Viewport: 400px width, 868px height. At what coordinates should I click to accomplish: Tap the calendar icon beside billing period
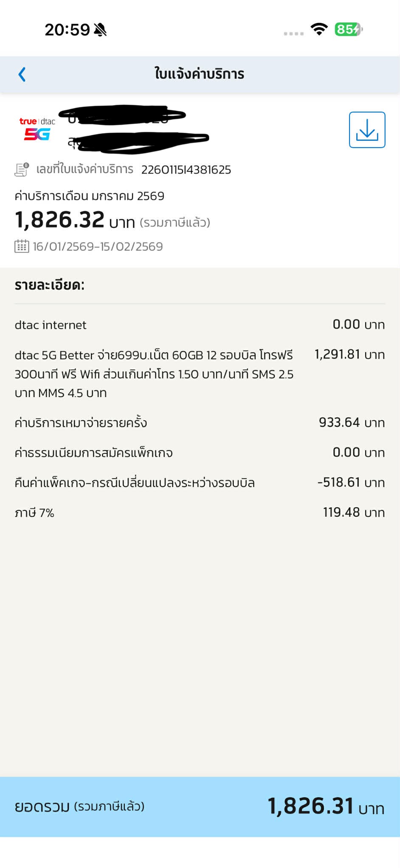[x=22, y=246]
